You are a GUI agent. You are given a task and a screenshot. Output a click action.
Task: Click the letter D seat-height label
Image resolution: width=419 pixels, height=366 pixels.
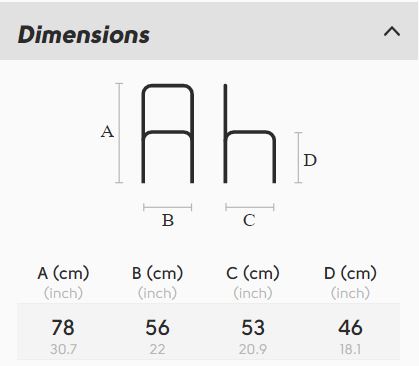[310, 160]
